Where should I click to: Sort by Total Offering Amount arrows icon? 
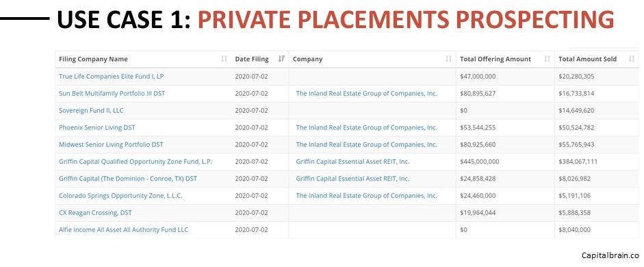tap(547, 59)
